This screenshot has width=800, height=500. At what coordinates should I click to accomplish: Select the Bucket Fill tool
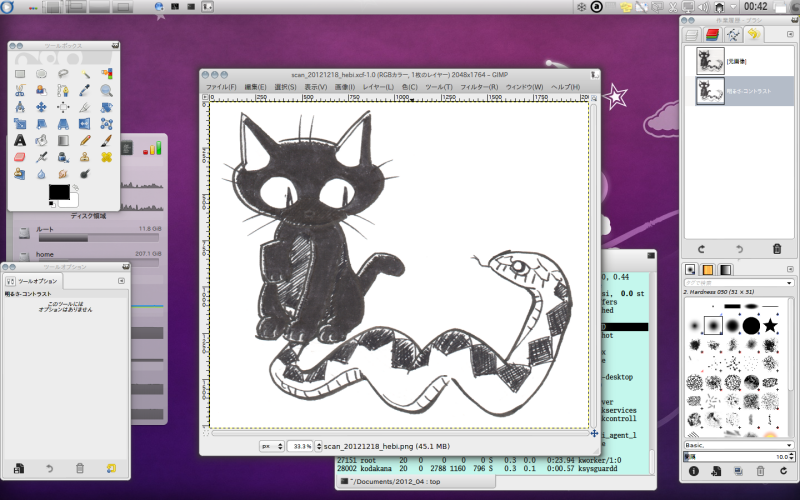point(41,140)
